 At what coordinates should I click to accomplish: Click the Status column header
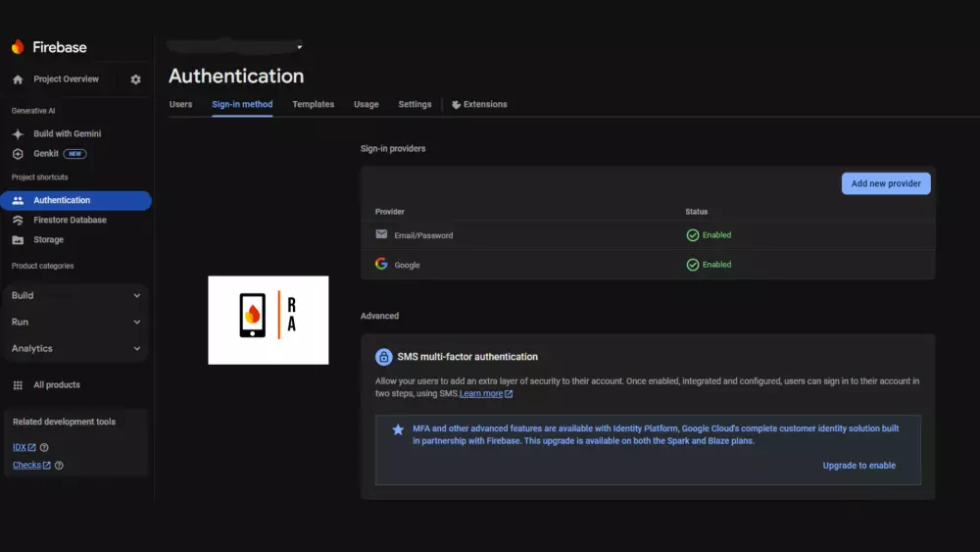[x=696, y=212]
